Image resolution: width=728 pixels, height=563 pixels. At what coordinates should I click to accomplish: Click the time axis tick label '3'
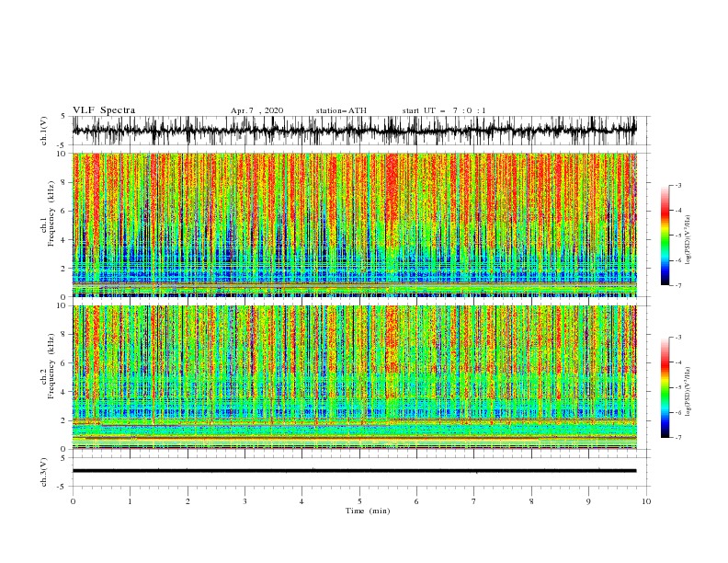tap(245, 501)
